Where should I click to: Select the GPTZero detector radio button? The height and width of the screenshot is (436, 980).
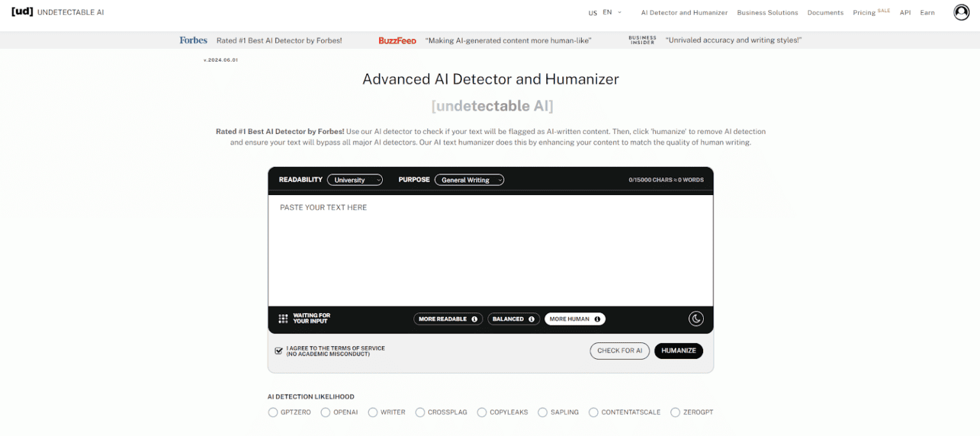tap(273, 412)
